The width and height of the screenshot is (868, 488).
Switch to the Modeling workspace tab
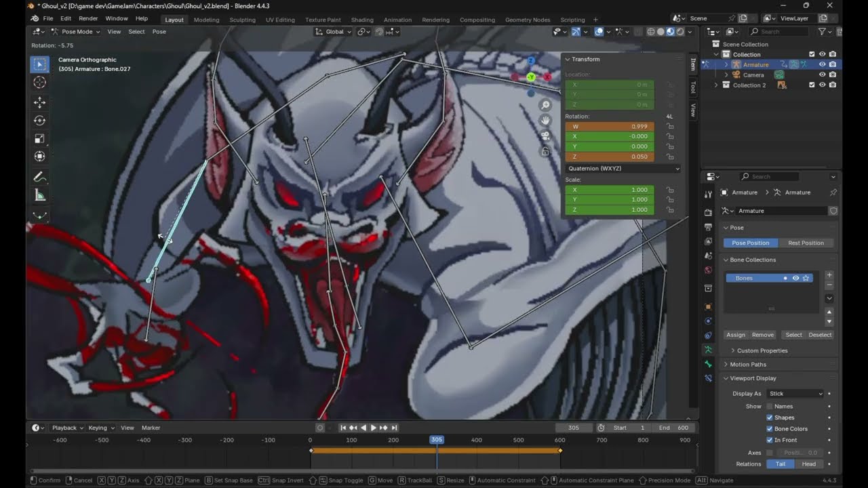(206, 20)
